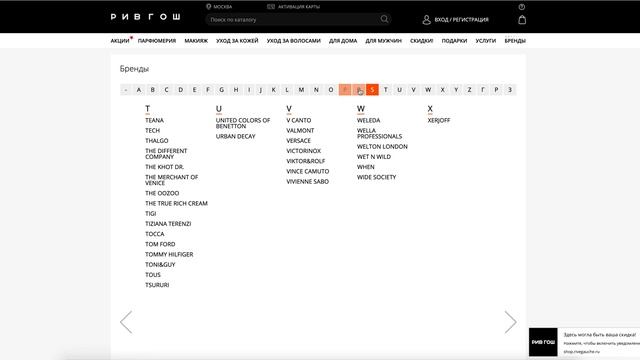Screen dimensions: 640x360
Task: Open the VERSACE brand
Action: [x=298, y=141]
